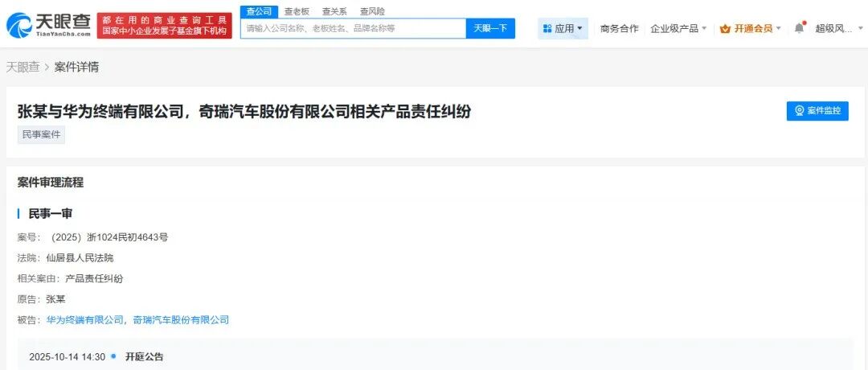Screen dimensions: 868x370
Task: Click the apps grid icon
Action: click(x=547, y=28)
